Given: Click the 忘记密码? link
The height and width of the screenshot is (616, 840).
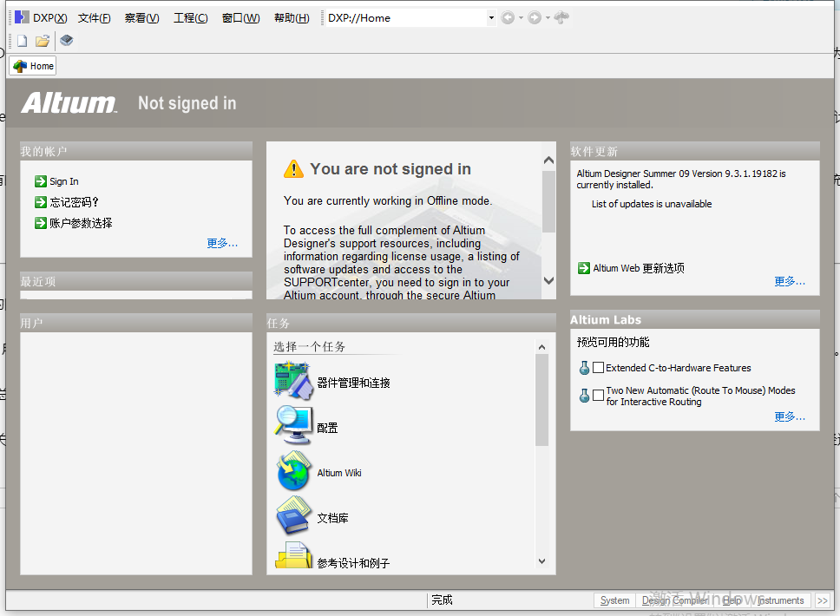Looking at the screenshot, I should [74, 202].
